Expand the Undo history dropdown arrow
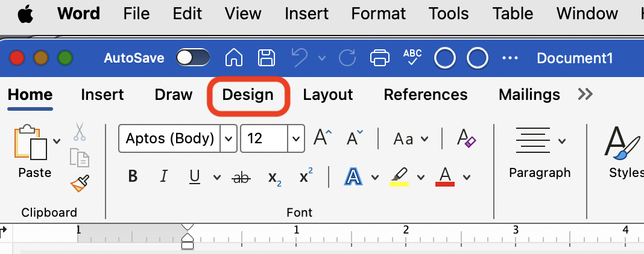This screenshot has width=644, height=254. (322, 58)
